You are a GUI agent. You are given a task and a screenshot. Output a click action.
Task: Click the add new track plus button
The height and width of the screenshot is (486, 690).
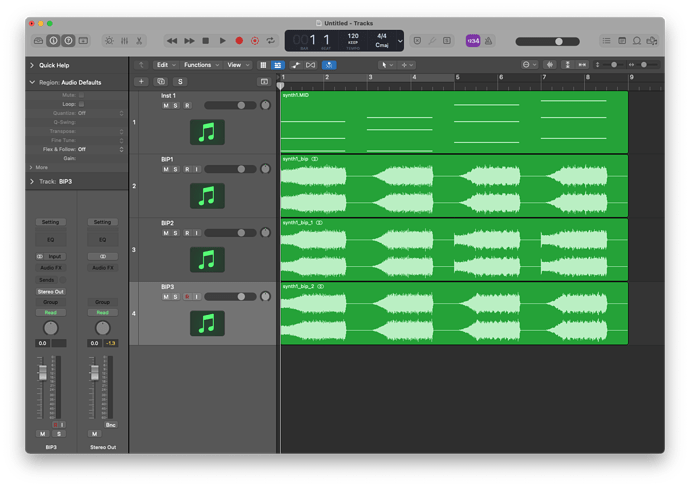pyautogui.click(x=141, y=80)
